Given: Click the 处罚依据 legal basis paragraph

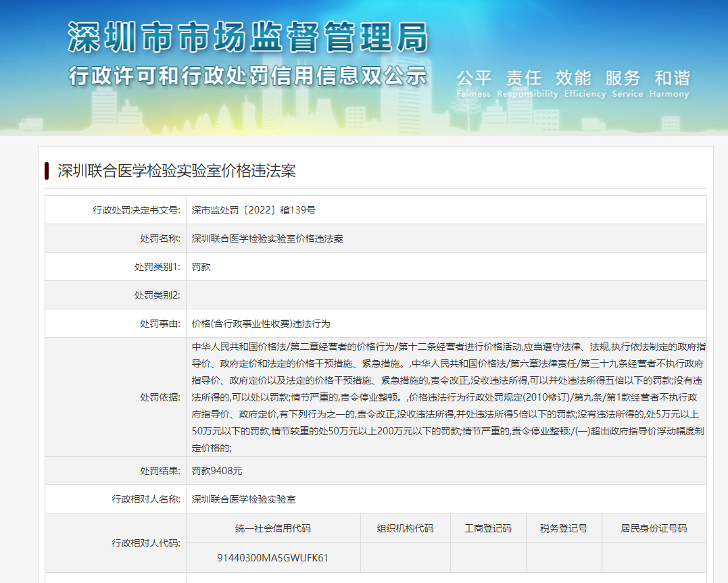Looking at the screenshot, I should (x=446, y=397).
